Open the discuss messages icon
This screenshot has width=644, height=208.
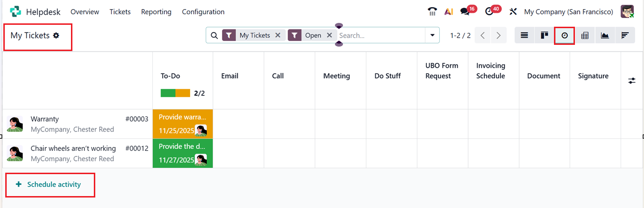pos(465,11)
